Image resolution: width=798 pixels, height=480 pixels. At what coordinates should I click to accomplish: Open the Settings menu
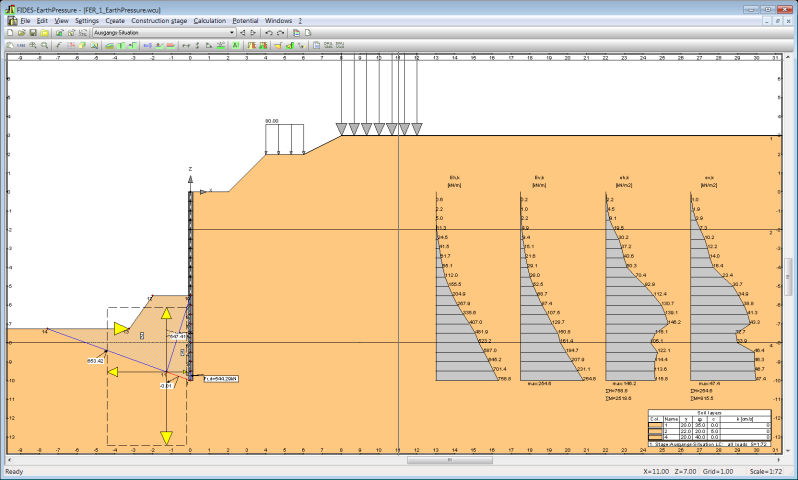pos(87,21)
